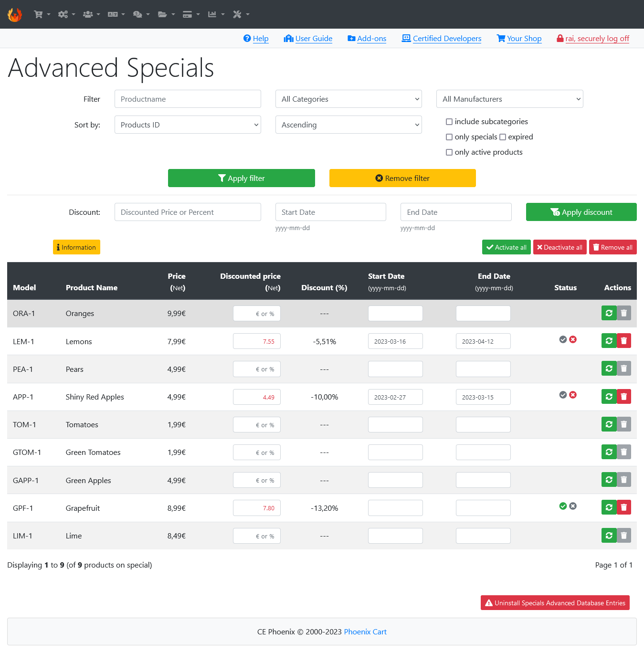Screen dimensions: 644x653
Task: Tick the only specials checkbox
Action: click(449, 137)
